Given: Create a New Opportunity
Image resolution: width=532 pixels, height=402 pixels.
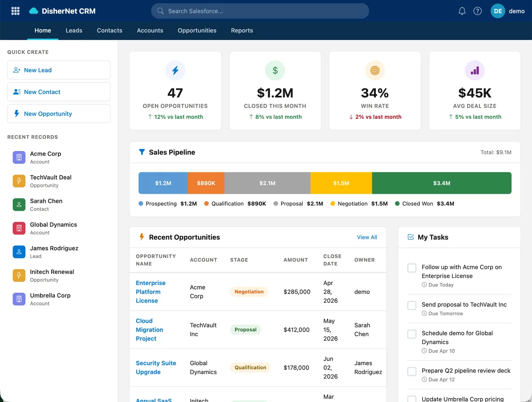Looking at the screenshot, I should click(59, 113).
